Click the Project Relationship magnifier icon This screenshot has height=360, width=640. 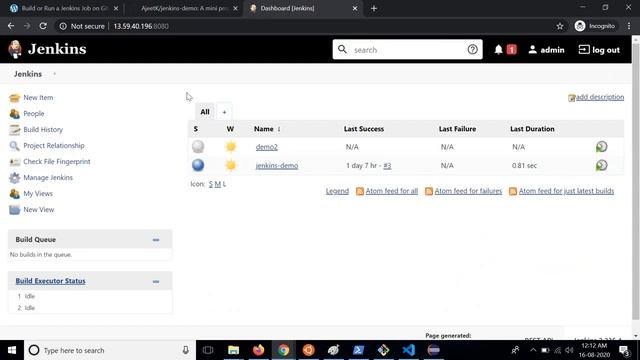(x=15, y=145)
